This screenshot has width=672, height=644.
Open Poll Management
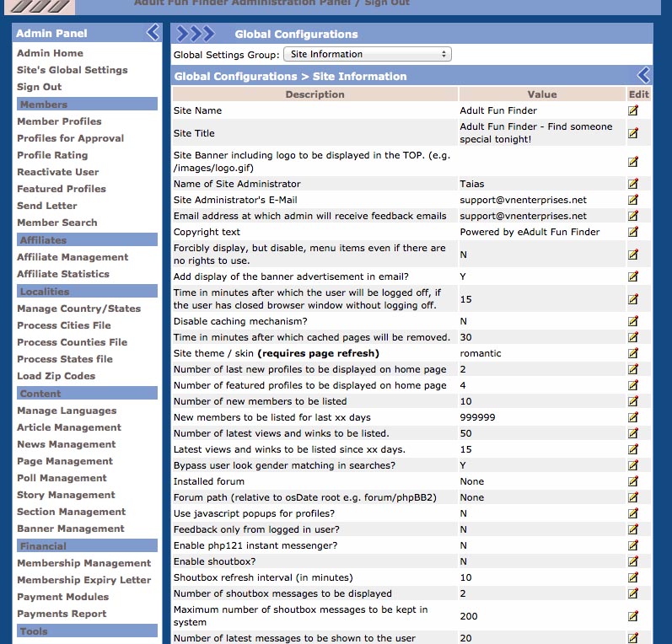tap(62, 478)
